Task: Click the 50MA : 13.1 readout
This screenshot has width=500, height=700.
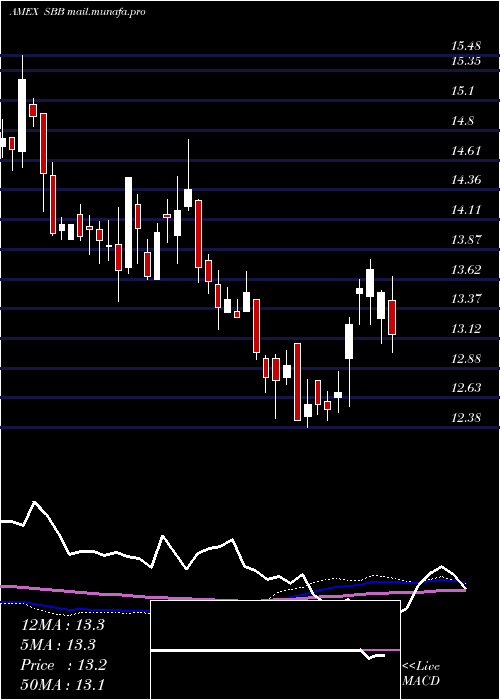Action: click(62, 685)
